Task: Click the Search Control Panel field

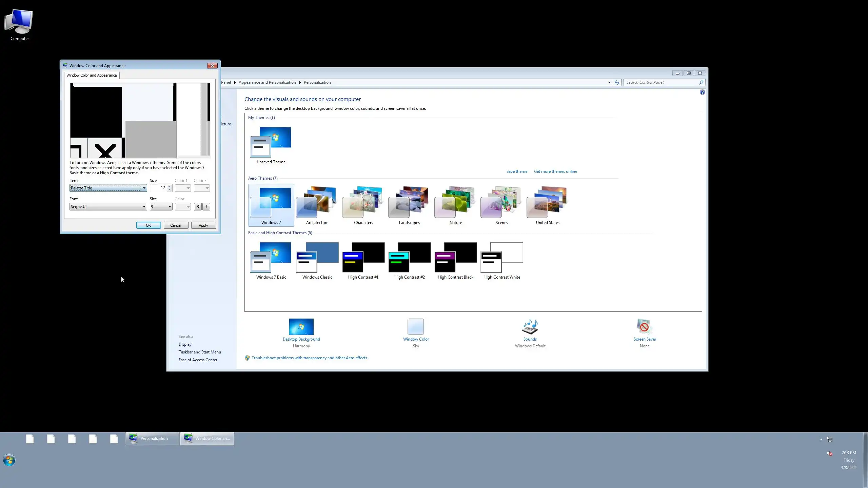Action: click(x=661, y=82)
